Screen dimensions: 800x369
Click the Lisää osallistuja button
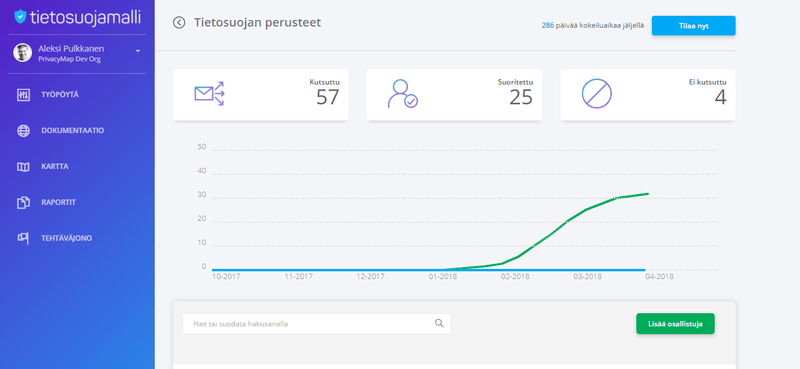pos(675,324)
